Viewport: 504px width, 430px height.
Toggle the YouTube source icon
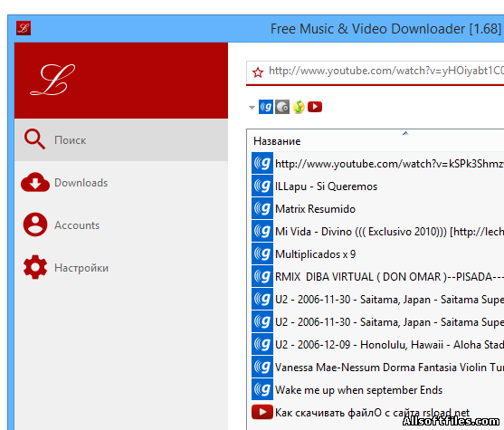click(315, 107)
